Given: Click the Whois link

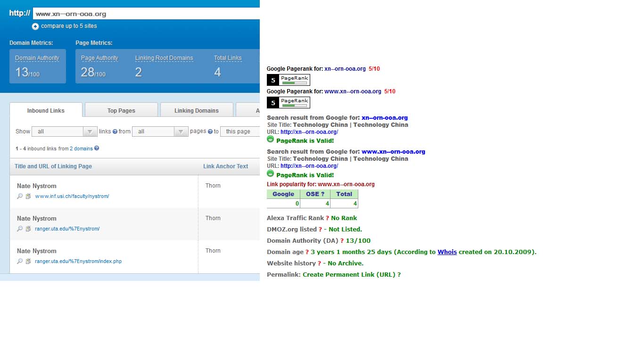Looking at the screenshot, I should 447,252.
